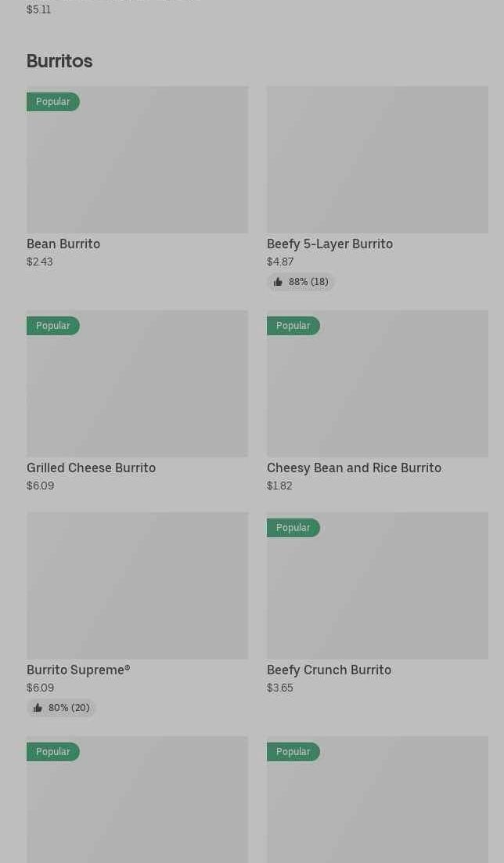Viewport: 504px width, 863px height.
Task: Click the Beefy 5-Layer Burrito name
Action: pyautogui.click(x=329, y=244)
